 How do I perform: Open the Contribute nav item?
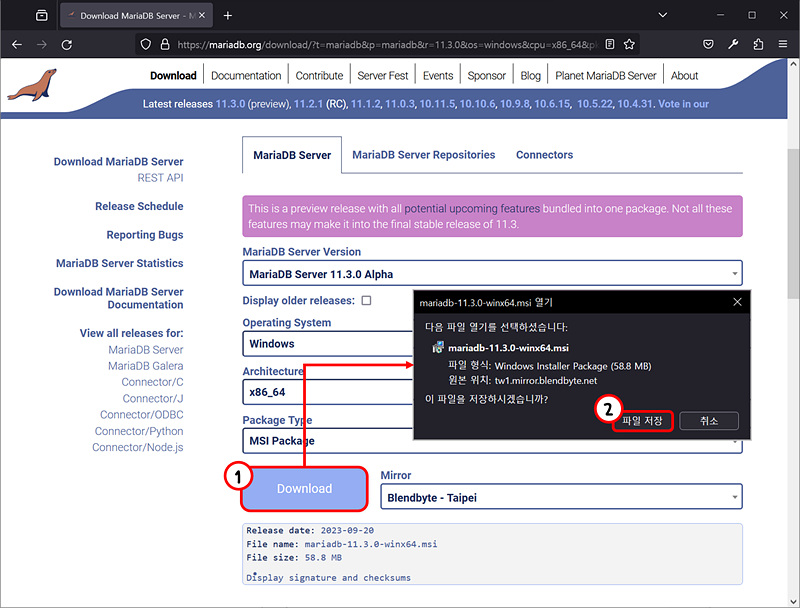(319, 75)
